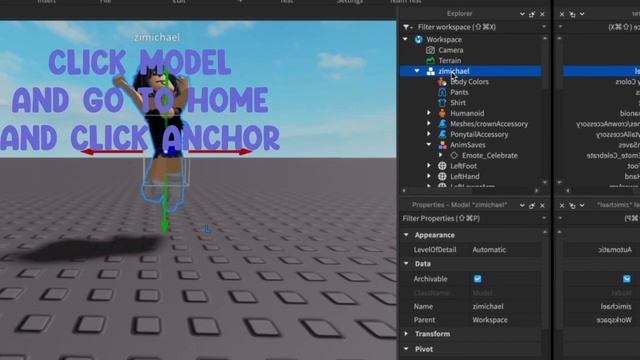
Task: Click the Emote_Celebrate keyframe icon
Action: point(454,156)
